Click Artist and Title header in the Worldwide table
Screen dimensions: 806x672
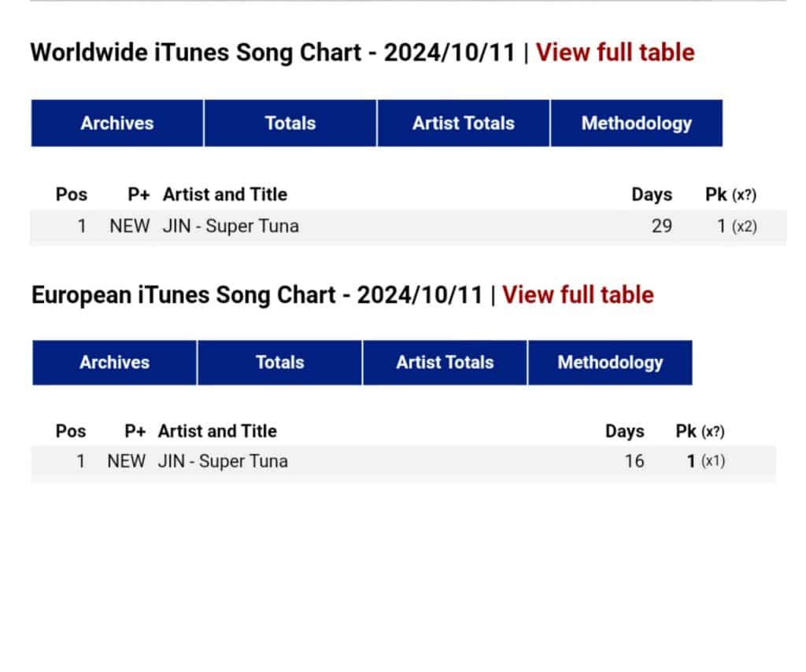click(x=225, y=194)
